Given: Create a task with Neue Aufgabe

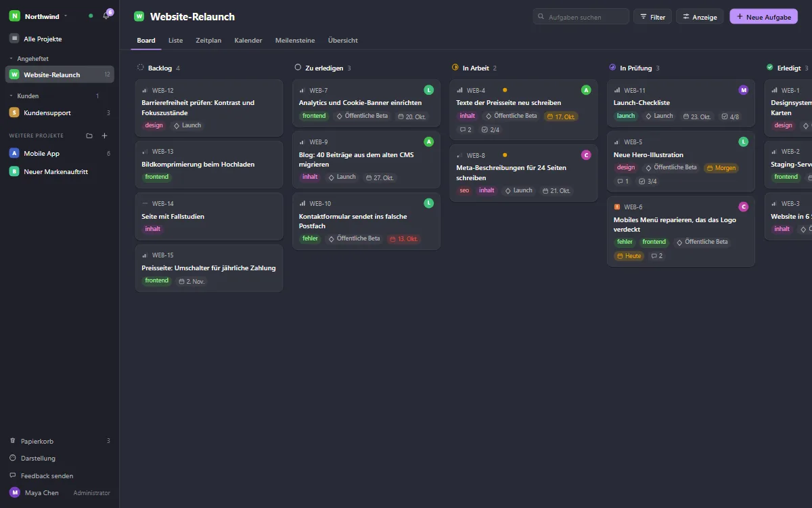Looking at the screenshot, I should point(764,17).
